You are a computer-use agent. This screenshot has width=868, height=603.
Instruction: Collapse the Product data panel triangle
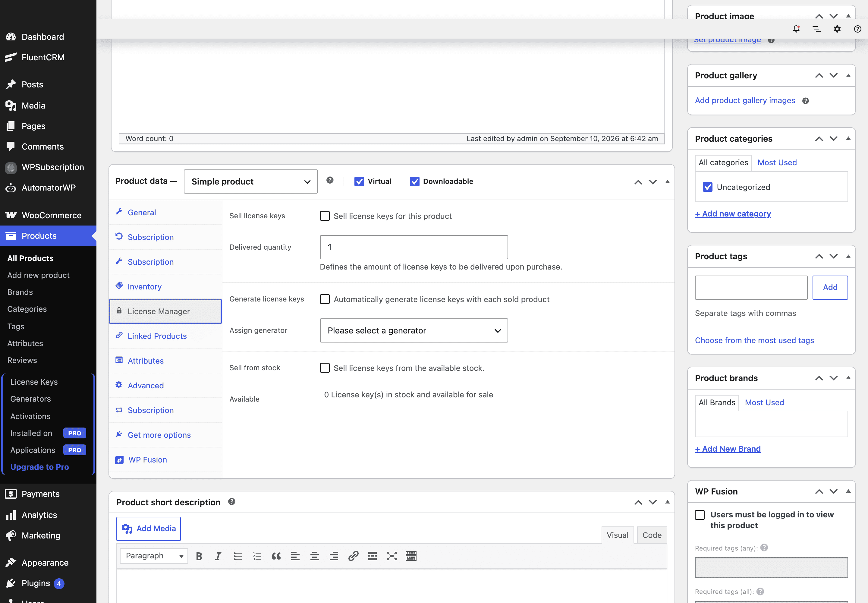(x=668, y=182)
